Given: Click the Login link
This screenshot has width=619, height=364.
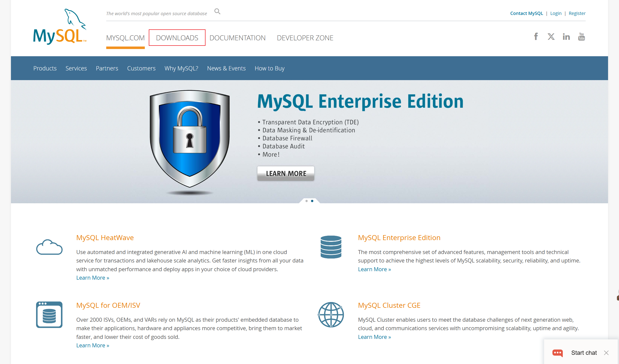Looking at the screenshot, I should 556,13.
